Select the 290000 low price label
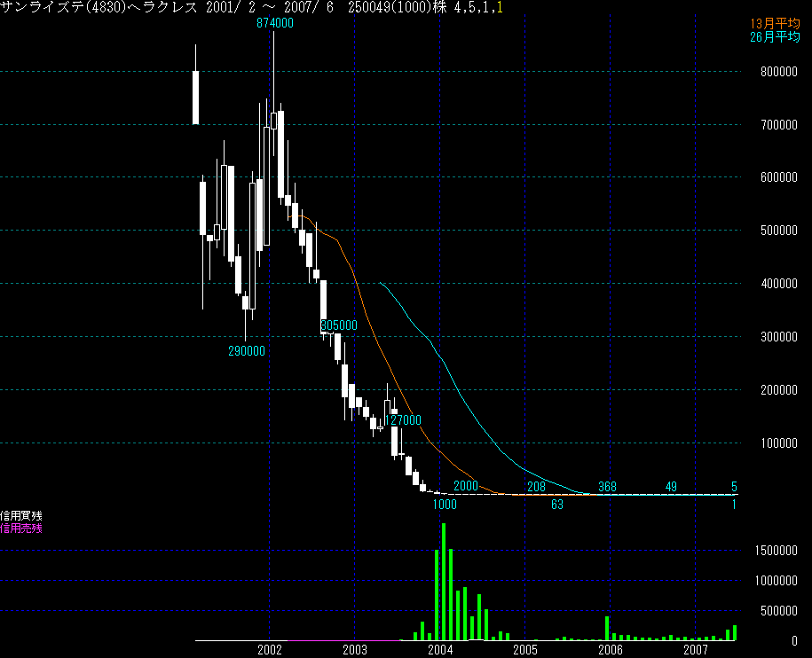The image size is (812, 658). click(247, 351)
